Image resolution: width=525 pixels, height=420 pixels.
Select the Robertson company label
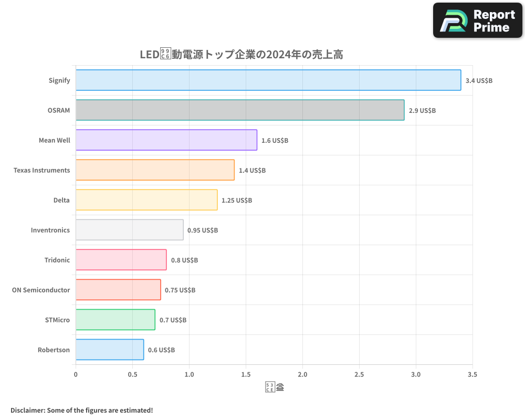click(54, 350)
